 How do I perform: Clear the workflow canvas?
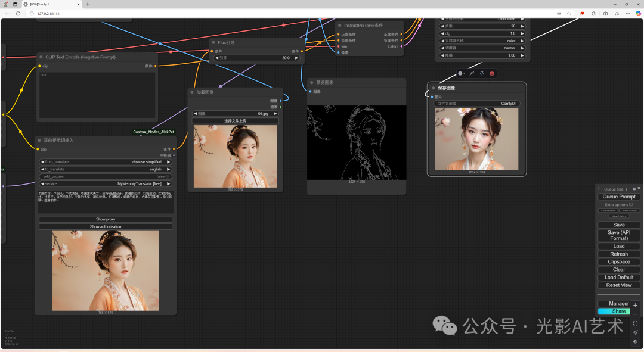point(618,270)
